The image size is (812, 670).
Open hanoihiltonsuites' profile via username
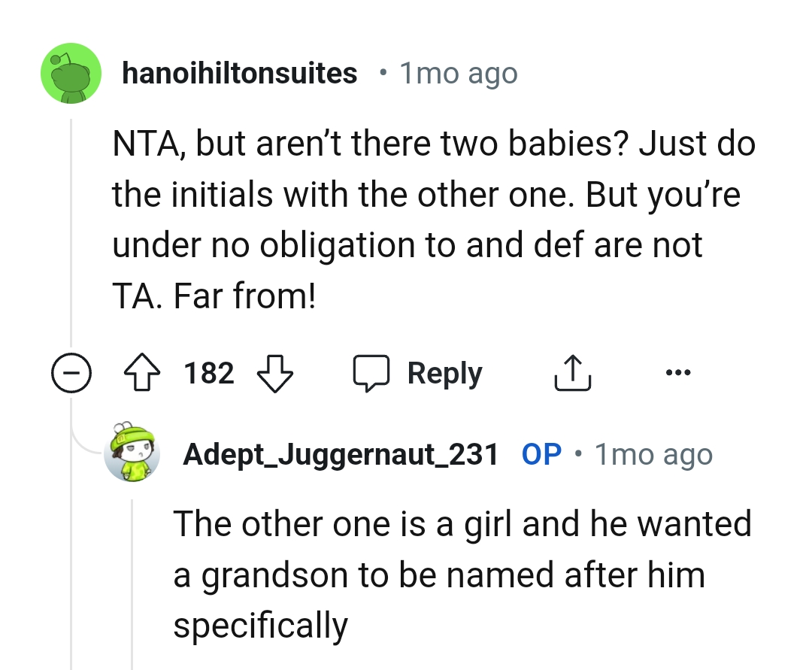[240, 72]
